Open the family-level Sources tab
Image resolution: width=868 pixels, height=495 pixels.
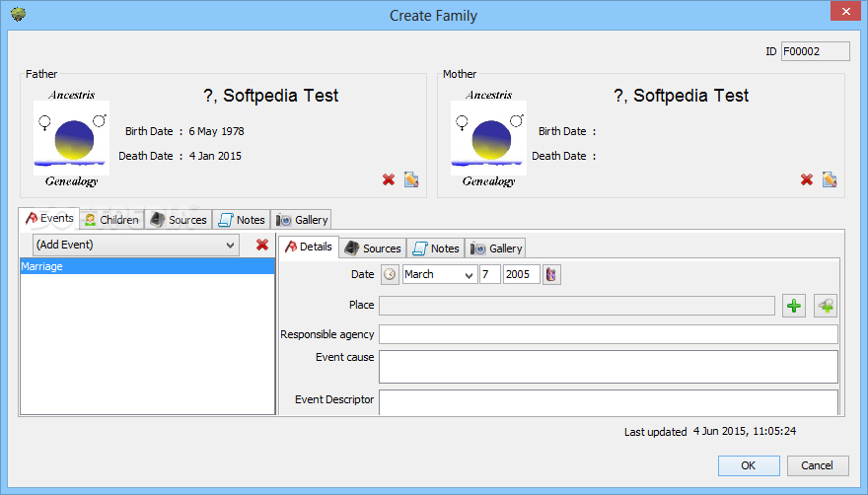click(179, 220)
